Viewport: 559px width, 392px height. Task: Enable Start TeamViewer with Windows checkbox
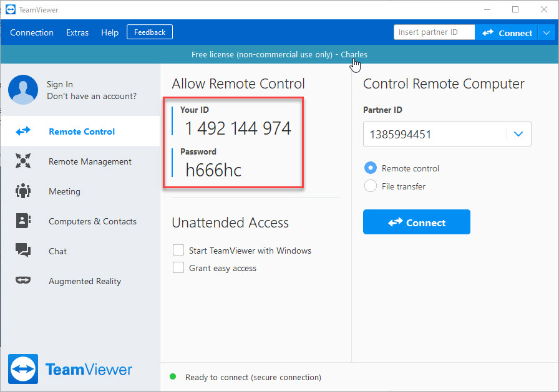pos(178,251)
